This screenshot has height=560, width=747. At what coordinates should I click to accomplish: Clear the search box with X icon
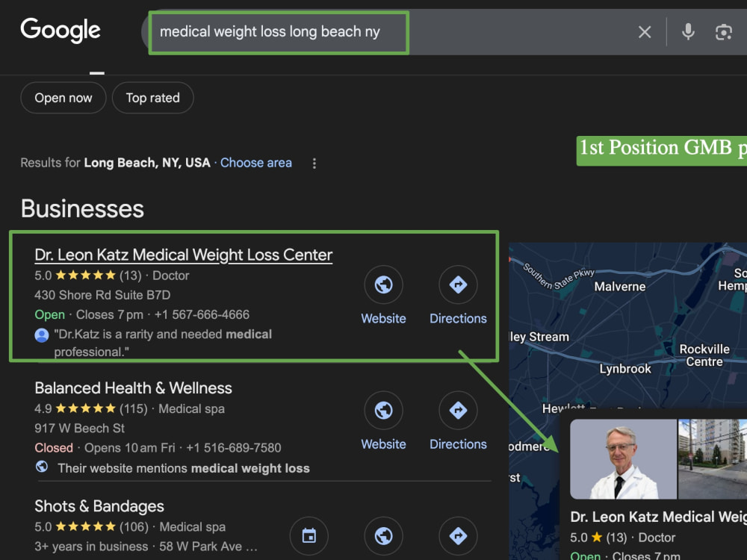click(x=645, y=32)
